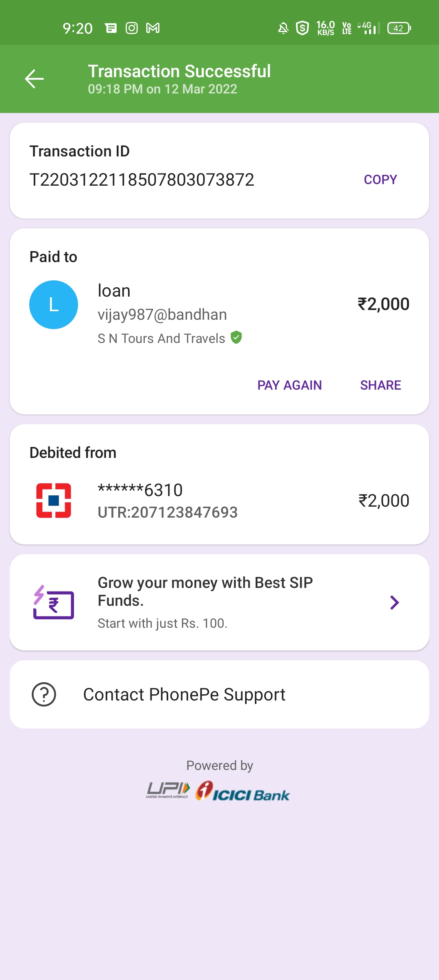Tap the ICICI Bank logo

point(243,791)
